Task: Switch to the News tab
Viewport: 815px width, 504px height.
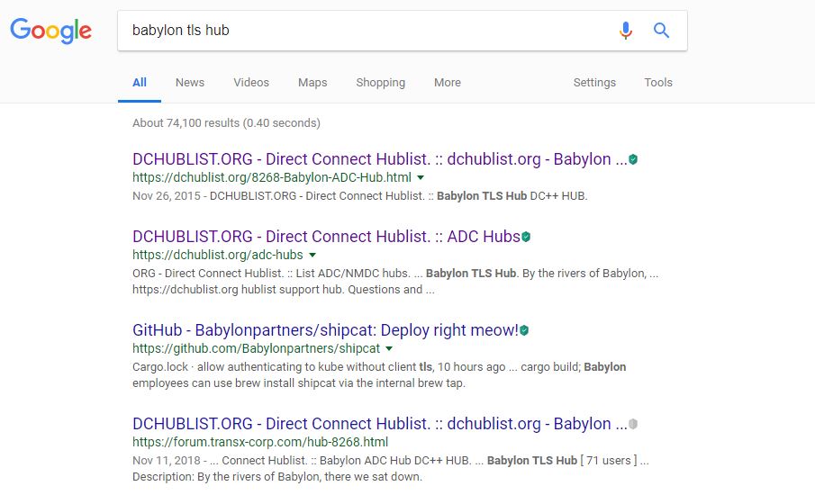Action: point(190,83)
